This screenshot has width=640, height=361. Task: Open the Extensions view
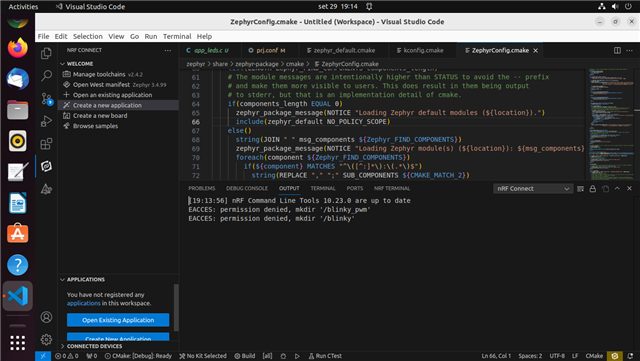(x=46, y=143)
